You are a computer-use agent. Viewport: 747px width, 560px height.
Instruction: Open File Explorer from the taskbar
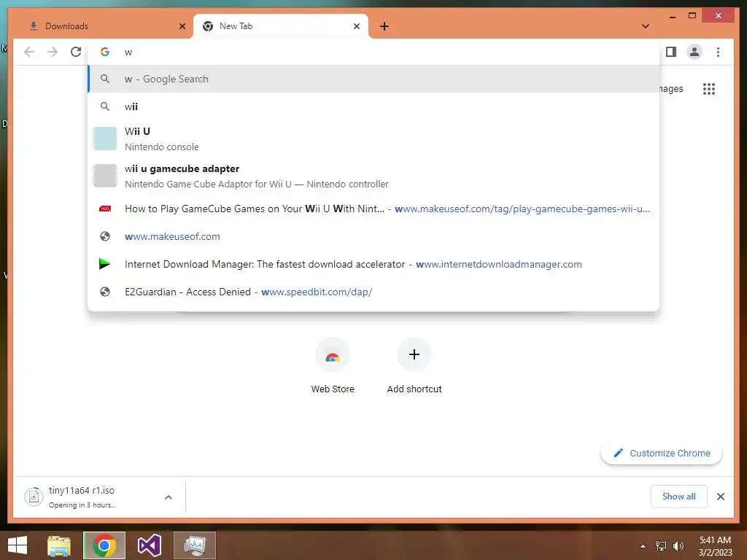(x=59, y=545)
